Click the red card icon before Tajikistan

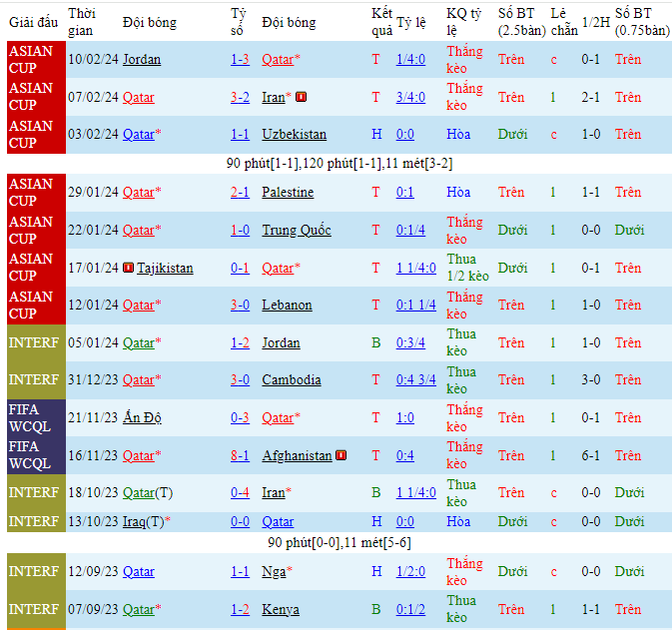(x=129, y=268)
